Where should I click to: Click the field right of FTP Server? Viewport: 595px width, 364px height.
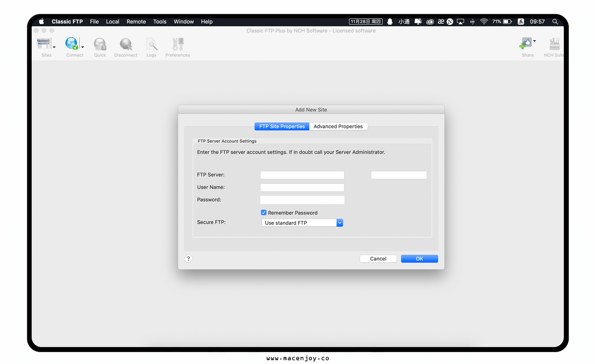coord(399,175)
